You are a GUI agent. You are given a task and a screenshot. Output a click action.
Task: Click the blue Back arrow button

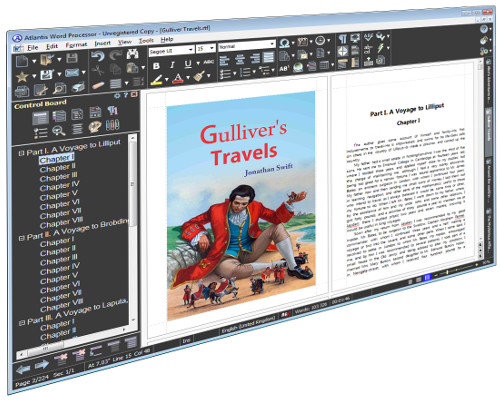click(x=23, y=369)
